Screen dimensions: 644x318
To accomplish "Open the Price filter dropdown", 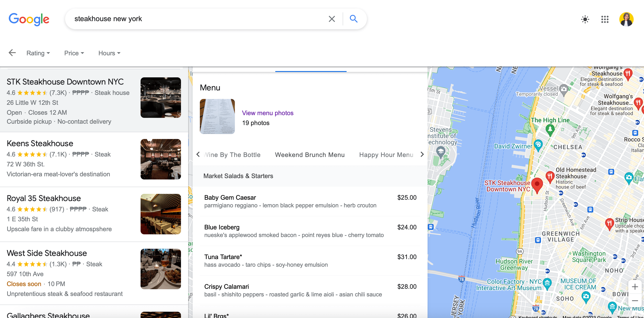I will point(74,53).
